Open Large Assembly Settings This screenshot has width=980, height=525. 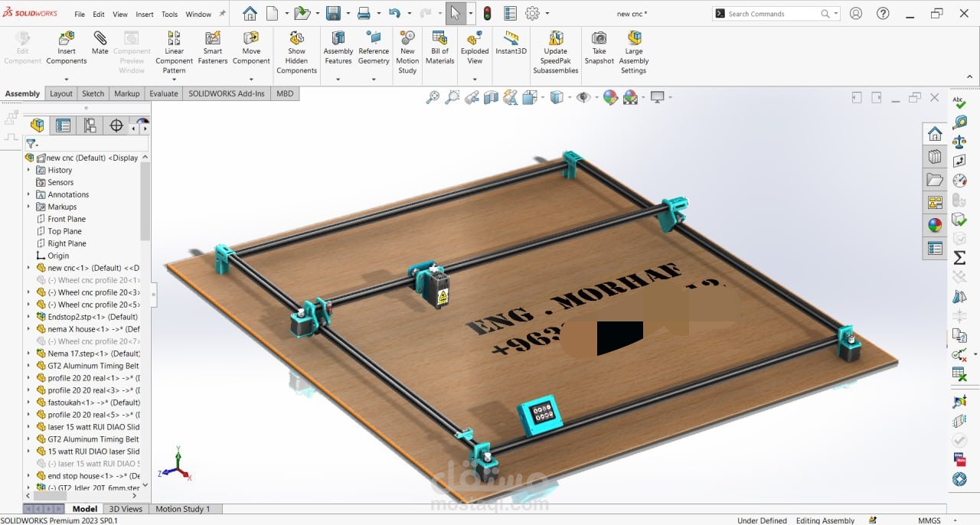click(x=634, y=52)
